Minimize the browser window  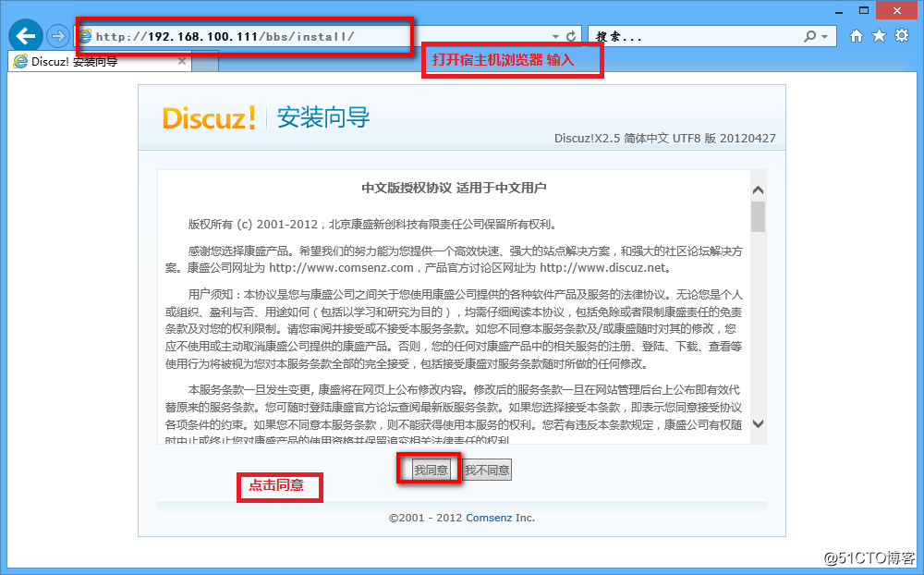[x=839, y=10]
